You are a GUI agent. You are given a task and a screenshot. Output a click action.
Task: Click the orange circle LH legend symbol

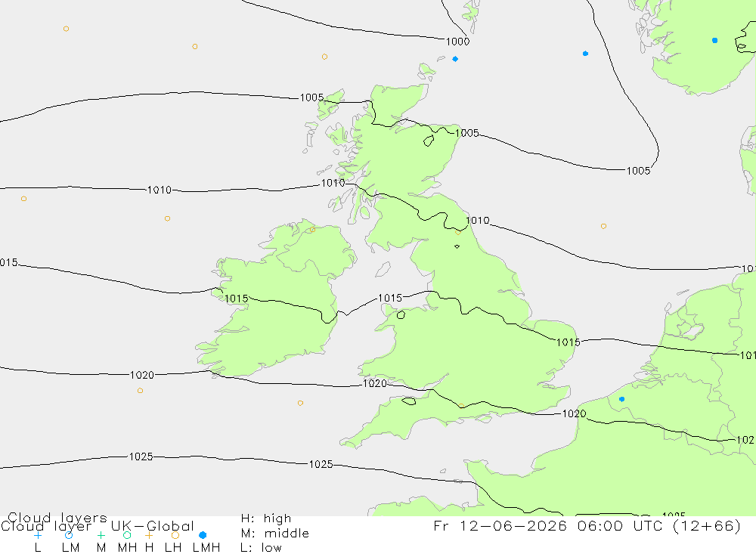tap(175, 535)
